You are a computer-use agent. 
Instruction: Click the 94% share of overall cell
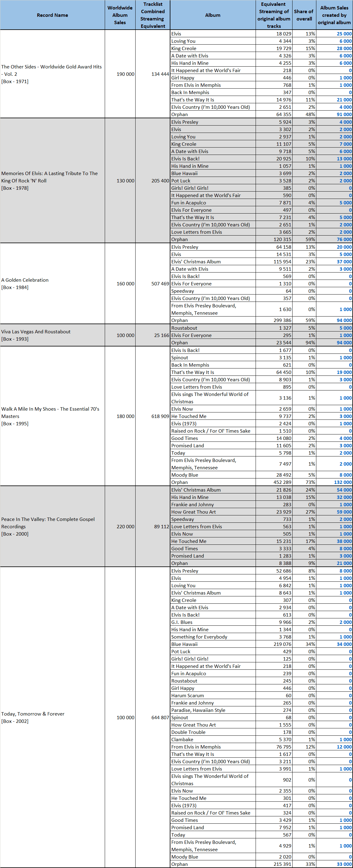(304, 343)
